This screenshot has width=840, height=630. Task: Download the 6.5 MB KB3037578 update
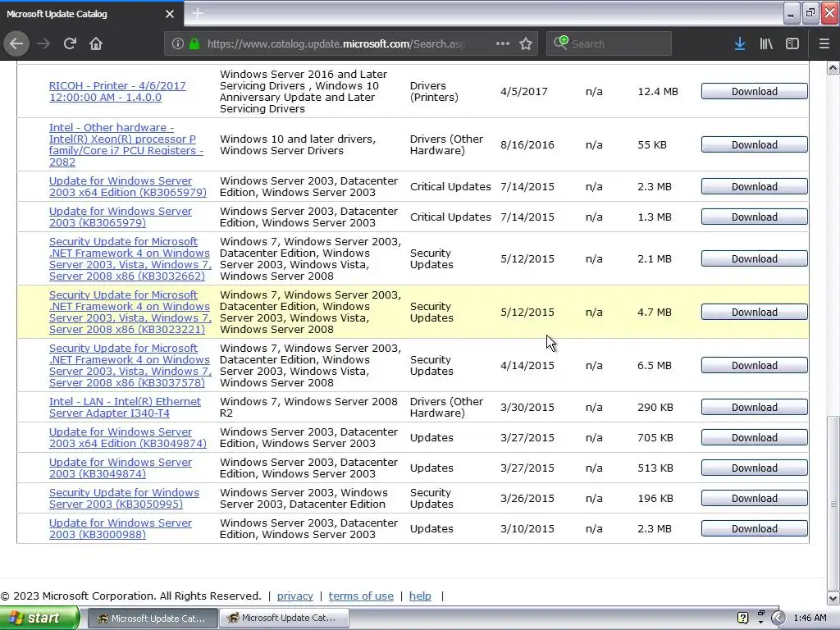point(755,365)
